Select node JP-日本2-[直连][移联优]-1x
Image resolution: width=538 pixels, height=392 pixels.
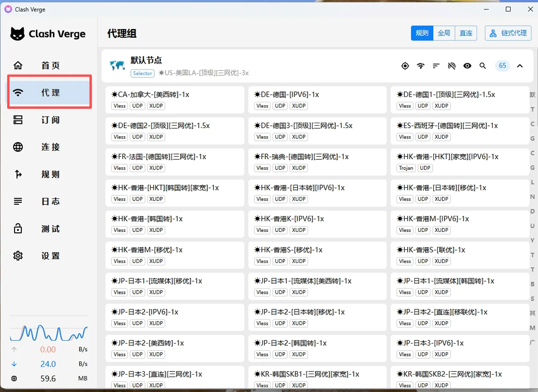coord(460,317)
